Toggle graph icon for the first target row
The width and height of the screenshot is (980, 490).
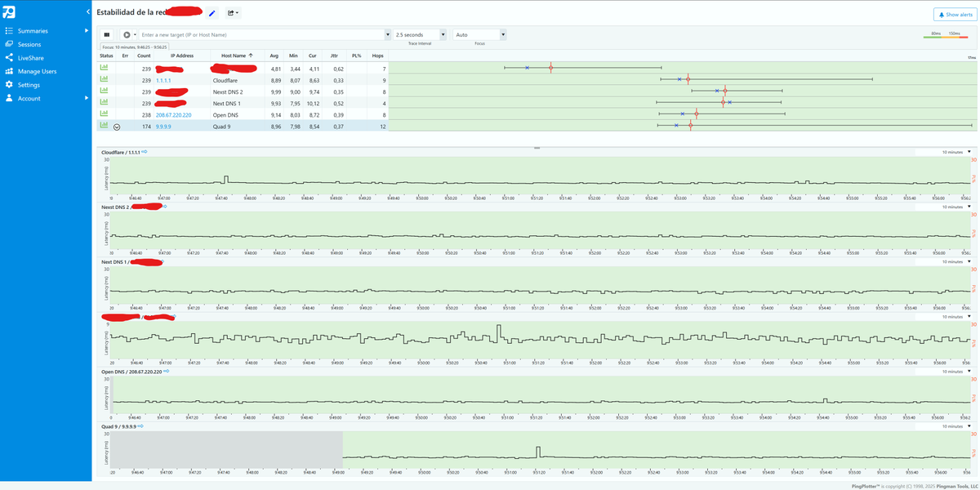point(104,69)
